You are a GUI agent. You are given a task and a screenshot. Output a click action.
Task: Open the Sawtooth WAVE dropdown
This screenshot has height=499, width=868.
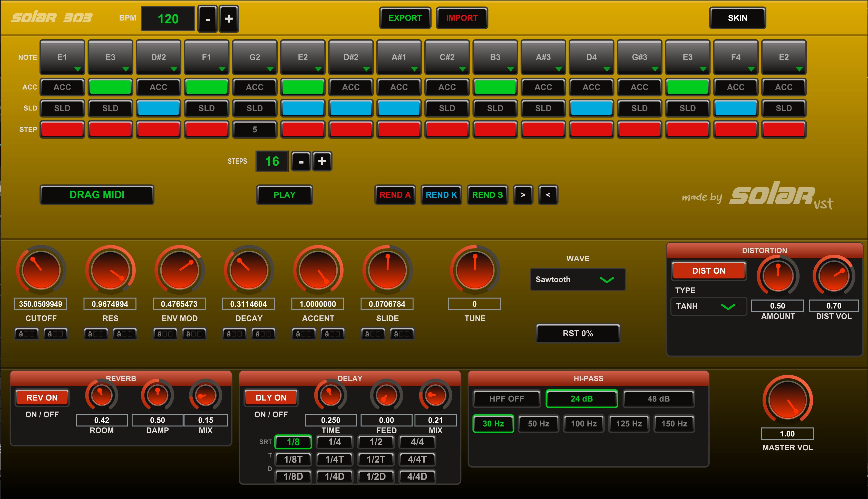[578, 279]
